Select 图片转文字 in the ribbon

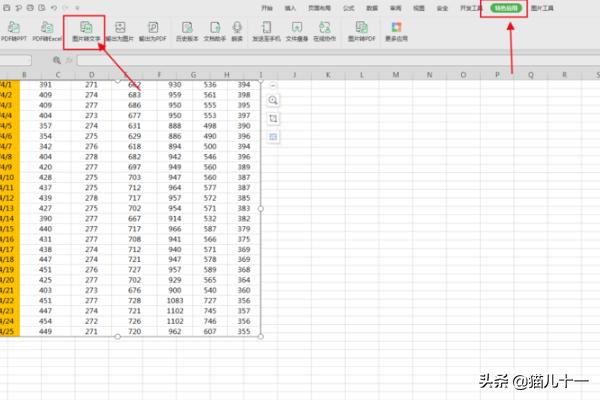[x=85, y=29]
